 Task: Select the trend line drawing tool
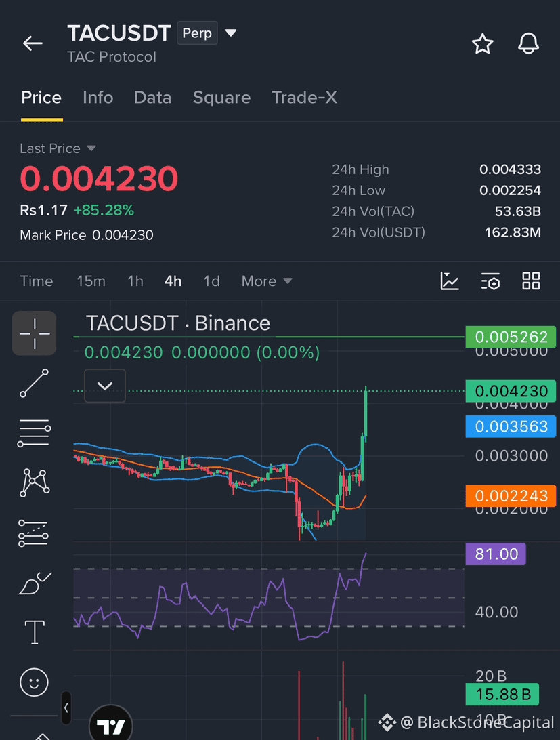[x=34, y=384]
